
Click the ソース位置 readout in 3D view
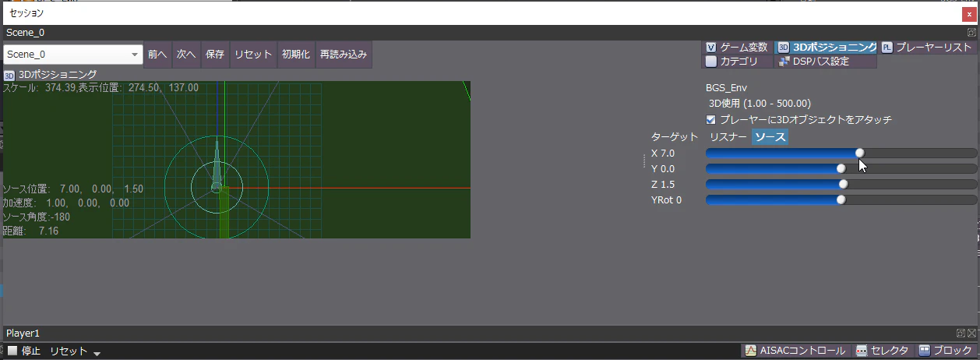point(73,189)
